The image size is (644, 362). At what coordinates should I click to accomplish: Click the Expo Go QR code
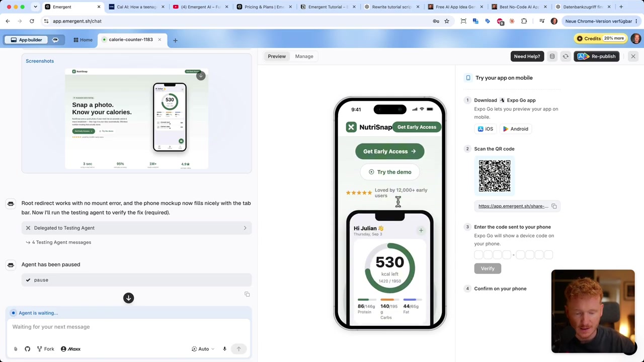[495, 176]
